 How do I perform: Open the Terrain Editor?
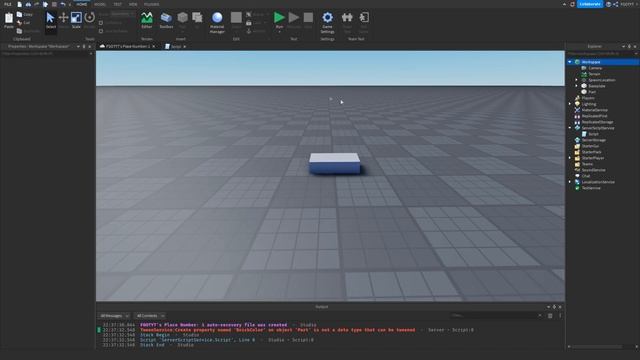pos(147,20)
